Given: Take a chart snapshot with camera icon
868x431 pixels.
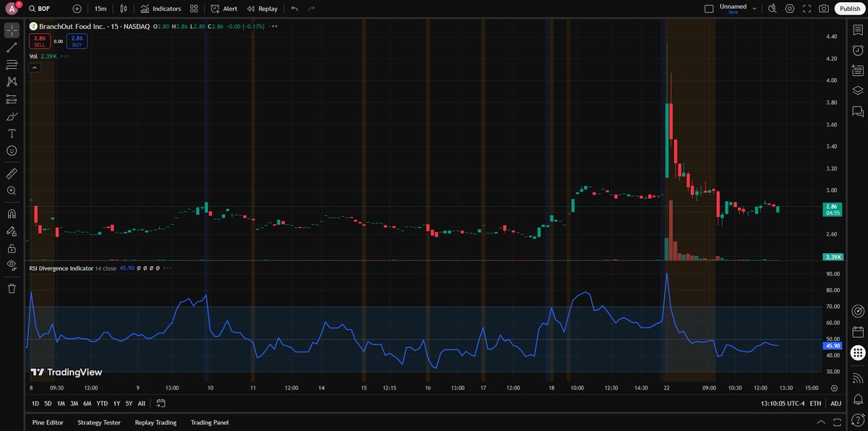Looking at the screenshot, I should [x=824, y=9].
